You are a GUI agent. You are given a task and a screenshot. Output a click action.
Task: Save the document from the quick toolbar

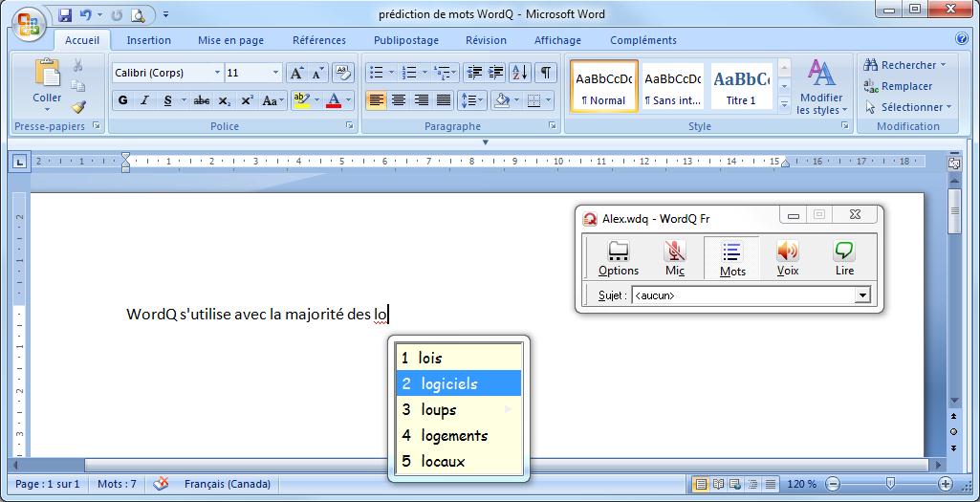(65, 13)
